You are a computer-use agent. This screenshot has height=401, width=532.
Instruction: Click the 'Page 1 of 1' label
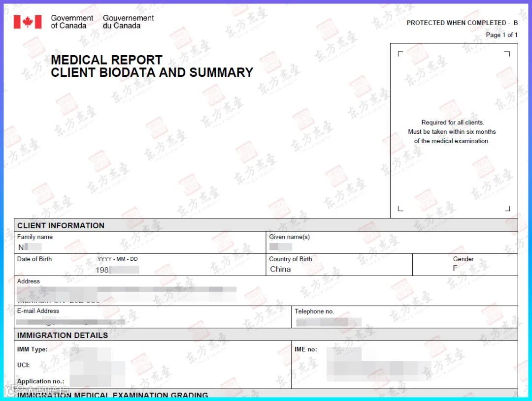click(501, 35)
